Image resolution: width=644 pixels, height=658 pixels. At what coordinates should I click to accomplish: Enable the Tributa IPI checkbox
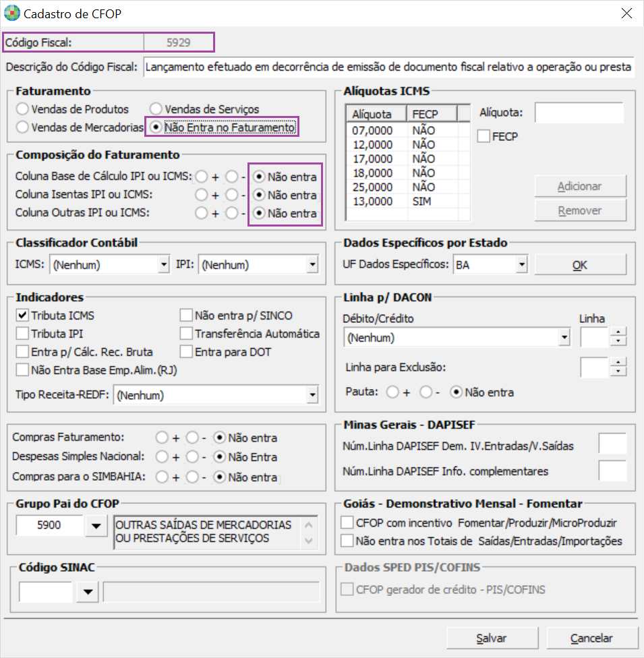22,334
